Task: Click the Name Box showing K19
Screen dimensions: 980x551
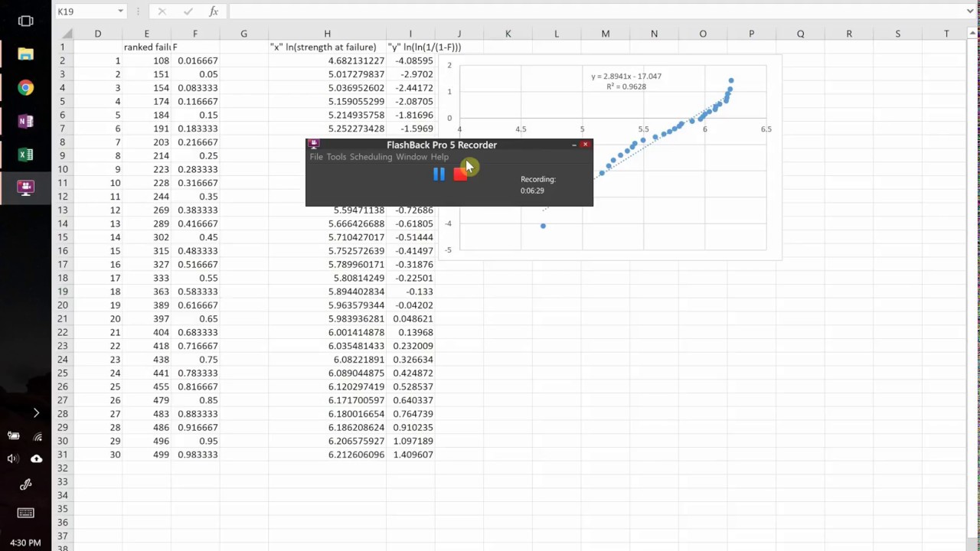Action: (85, 11)
